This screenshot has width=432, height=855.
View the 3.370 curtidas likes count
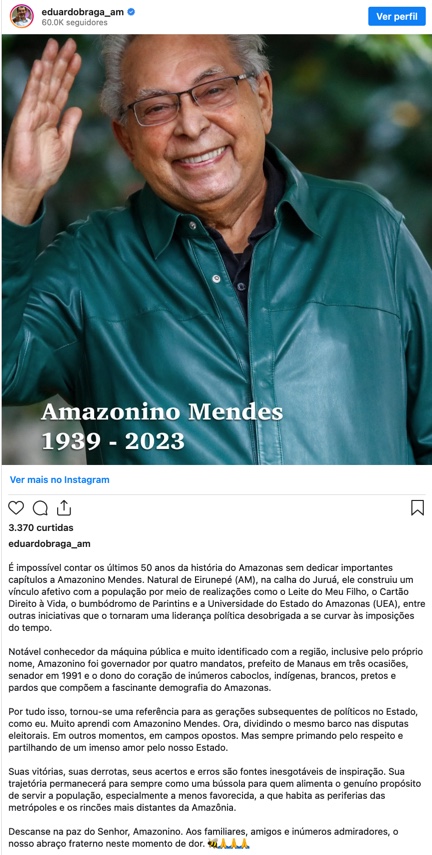coord(41,528)
